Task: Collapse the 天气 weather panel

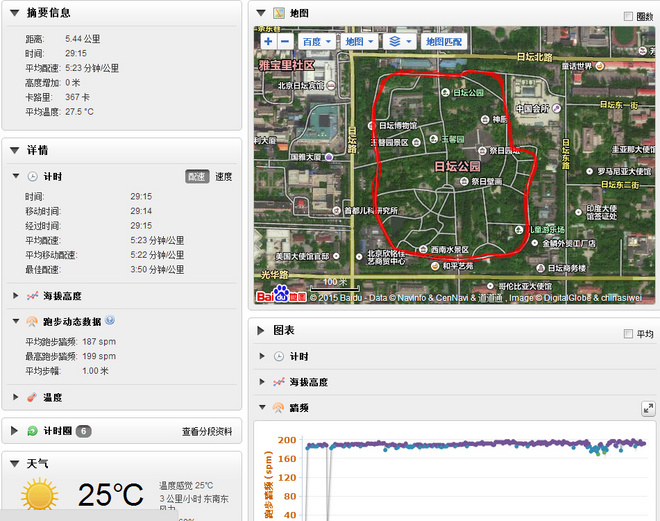Action: pyautogui.click(x=15, y=464)
